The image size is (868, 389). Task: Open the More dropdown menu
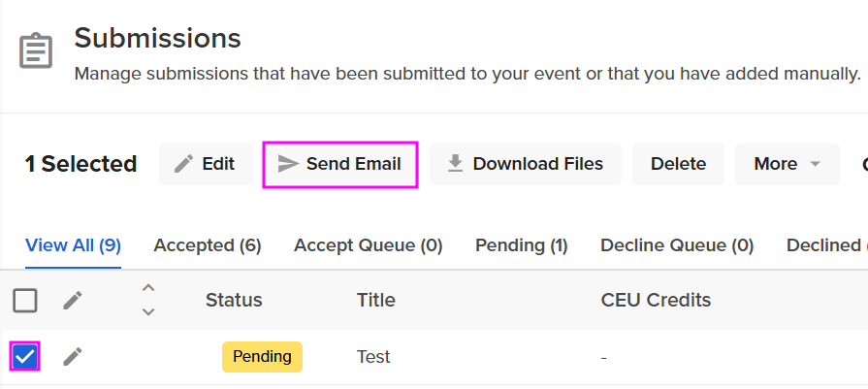(x=788, y=164)
